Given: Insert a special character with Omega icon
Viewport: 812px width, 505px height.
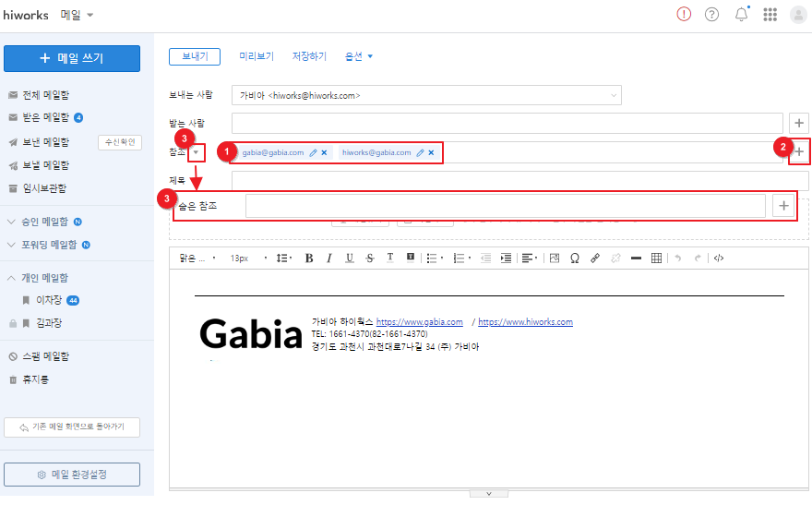Looking at the screenshot, I should click(574, 259).
